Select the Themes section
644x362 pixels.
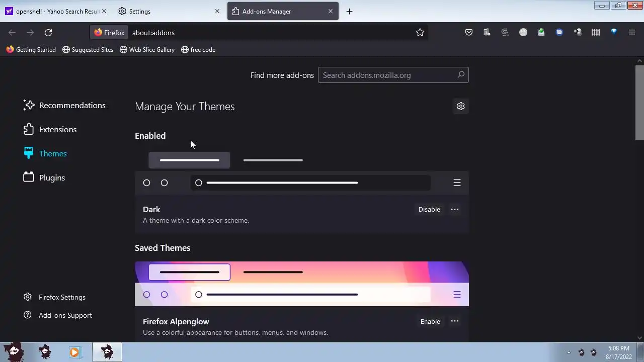click(x=45, y=153)
